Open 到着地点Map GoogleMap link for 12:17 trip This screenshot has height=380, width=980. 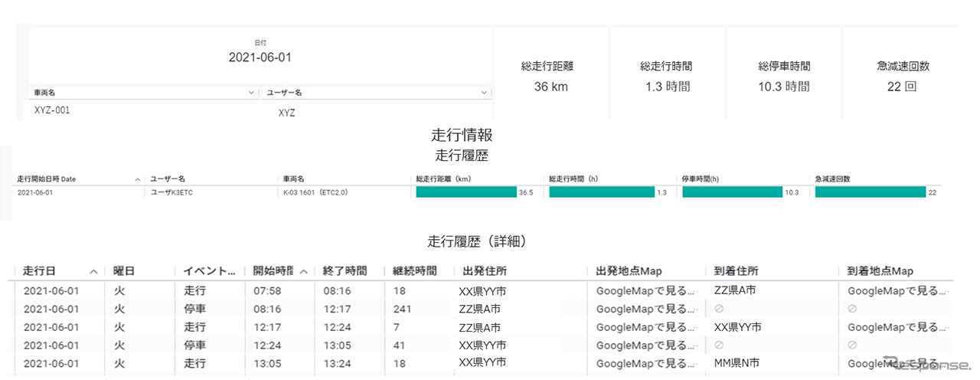pos(897,327)
